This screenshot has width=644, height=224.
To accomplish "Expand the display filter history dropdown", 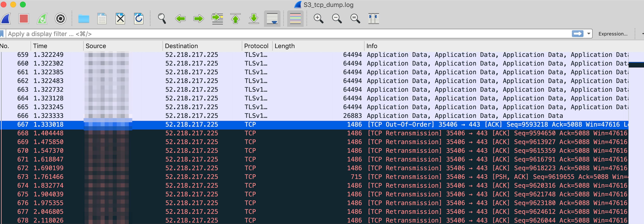I will click(x=589, y=34).
